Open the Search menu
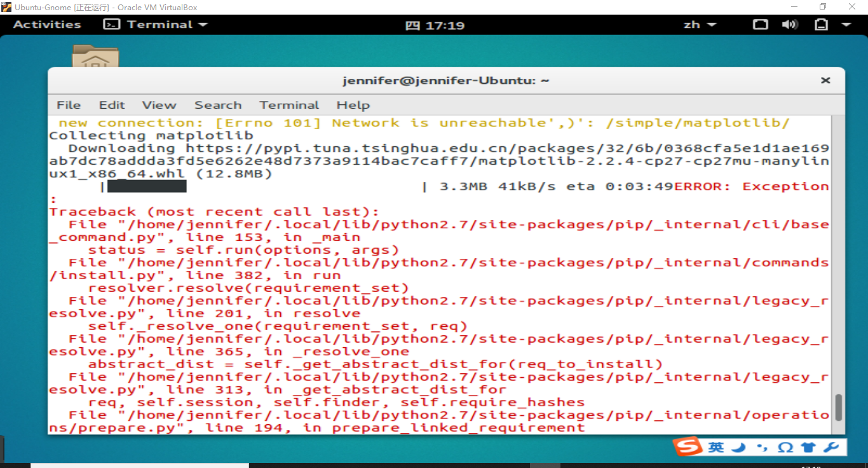The image size is (868, 468). (218, 105)
